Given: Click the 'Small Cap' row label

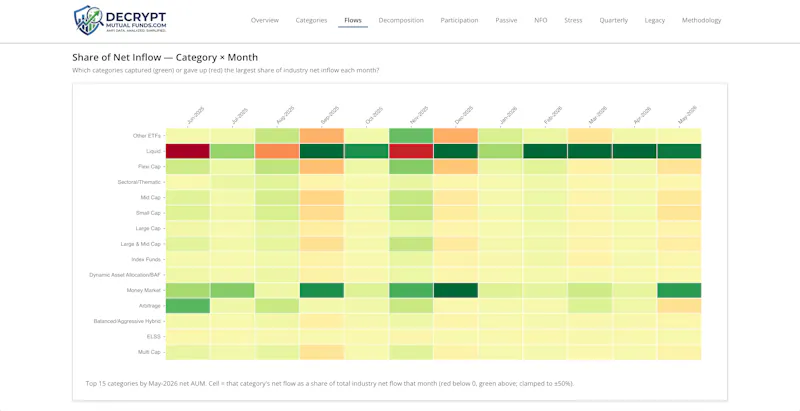Looking at the screenshot, I should [148, 213].
